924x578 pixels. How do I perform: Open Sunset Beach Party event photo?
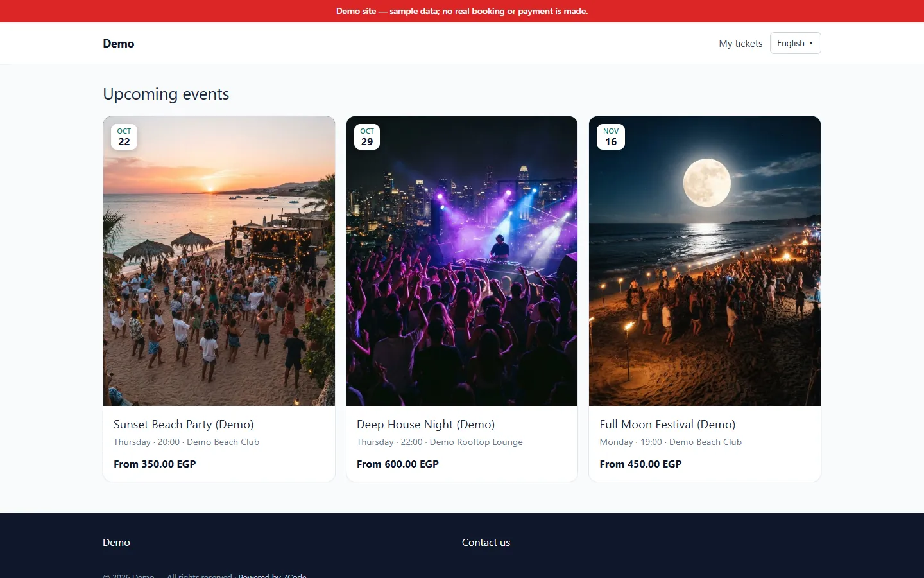(219, 261)
